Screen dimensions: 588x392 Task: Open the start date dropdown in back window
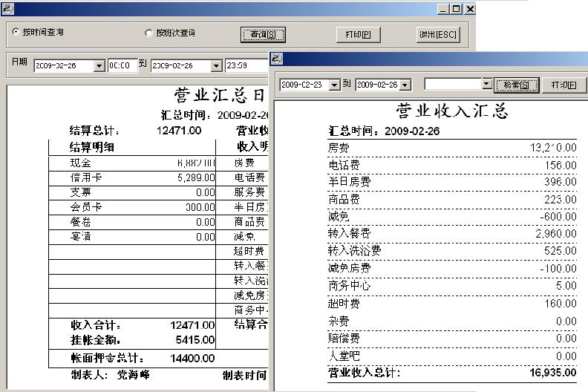[x=99, y=66]
